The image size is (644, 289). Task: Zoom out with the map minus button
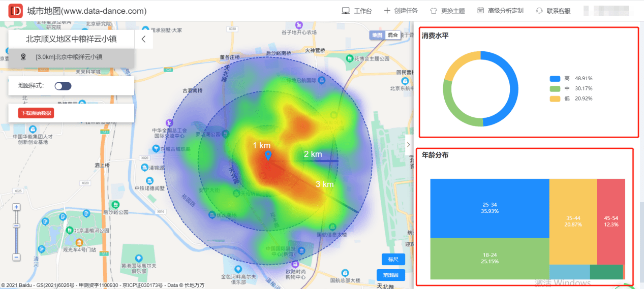[16, 258]
